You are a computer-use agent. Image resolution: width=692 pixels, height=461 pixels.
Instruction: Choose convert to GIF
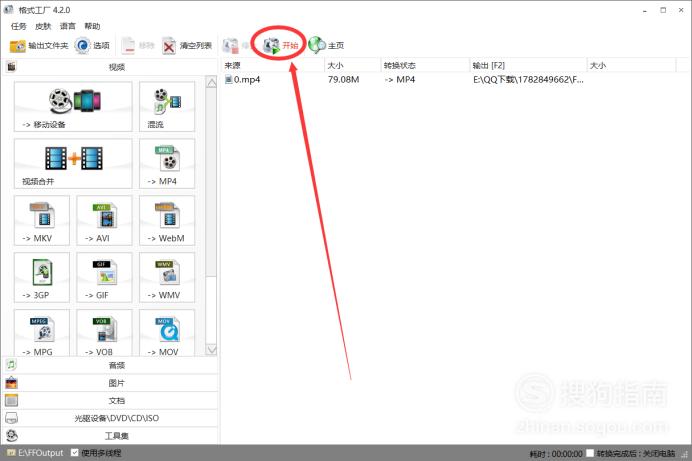click(104, 277)
